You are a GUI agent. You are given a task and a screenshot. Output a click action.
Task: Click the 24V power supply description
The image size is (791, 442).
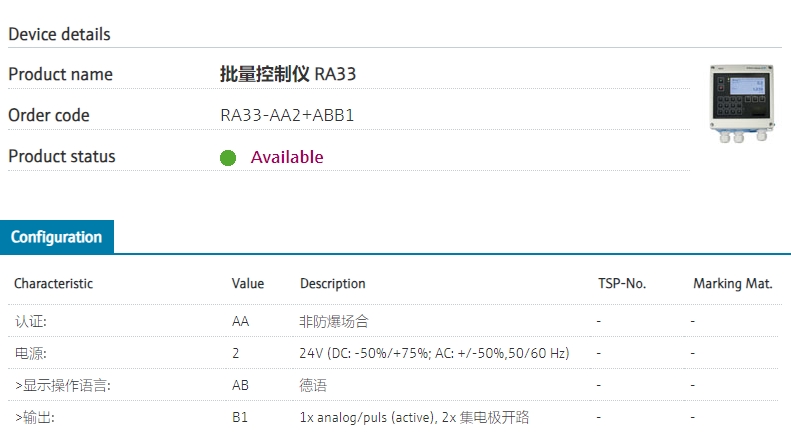(x=434, y=353)
